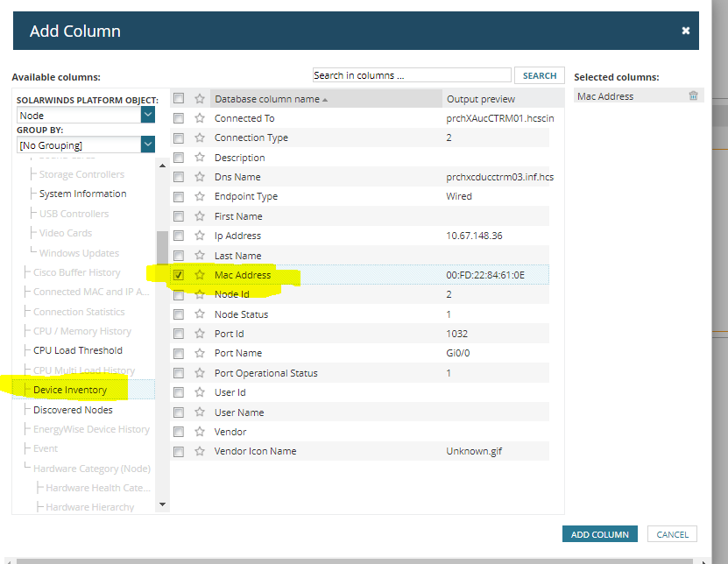Check the Vendor checkbox
Image resolution: width=728 pixels, height=564 pixels.
pos(179,432)
